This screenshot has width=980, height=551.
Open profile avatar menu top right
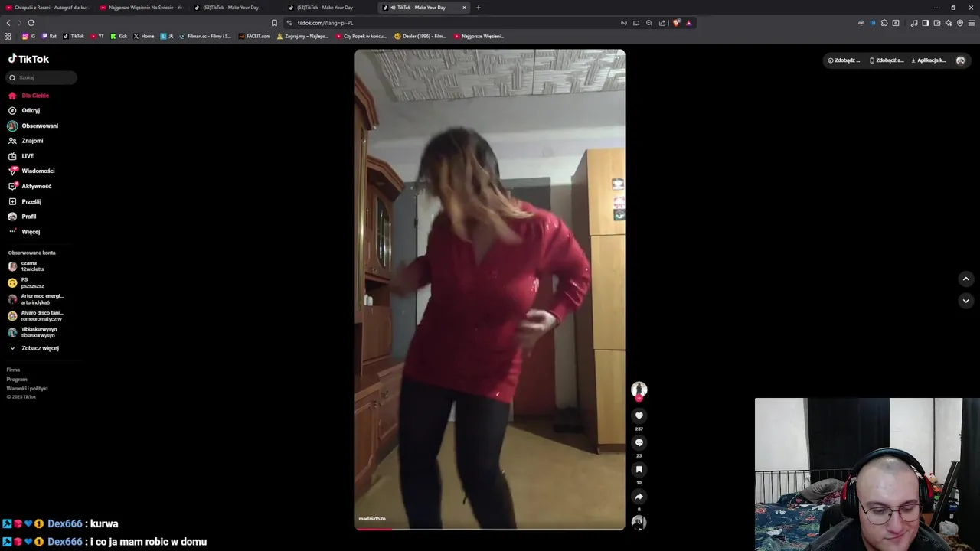961,60
